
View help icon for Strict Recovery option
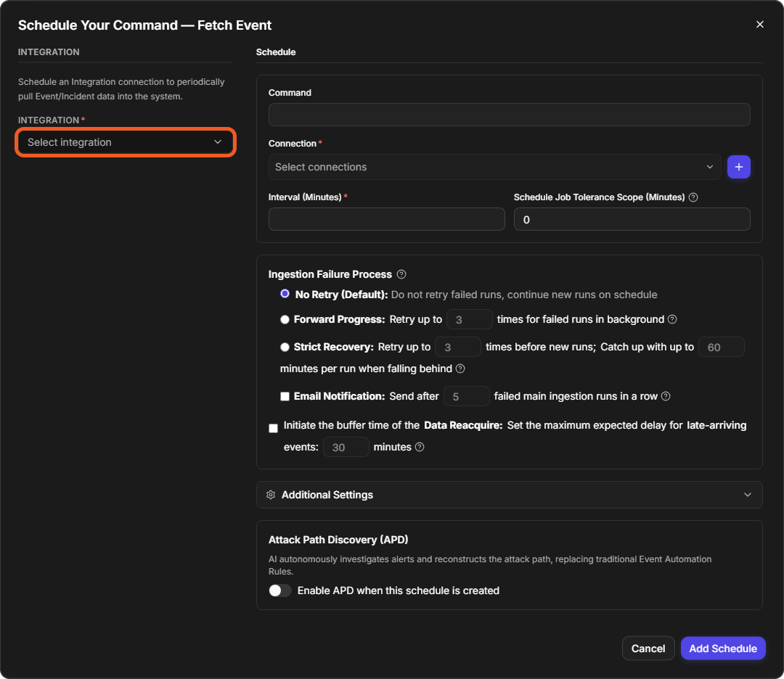[460, 369]
